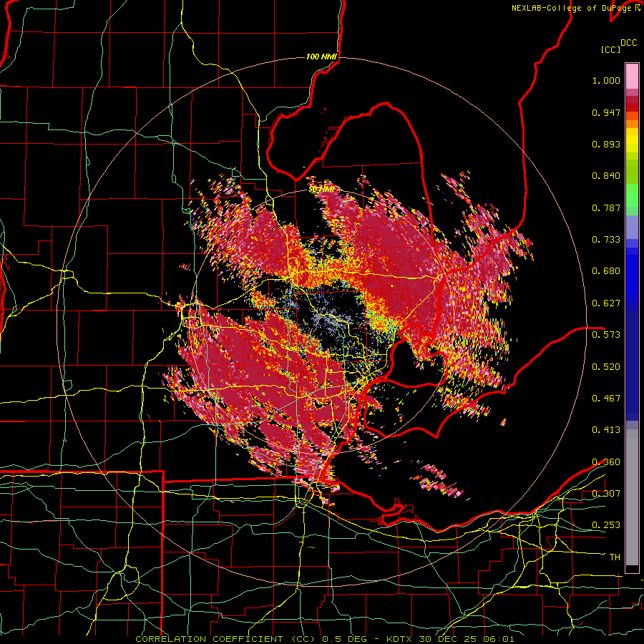Click the 0.467 scale value
Screen dimensions: 644x644
[x=606, y=399]
